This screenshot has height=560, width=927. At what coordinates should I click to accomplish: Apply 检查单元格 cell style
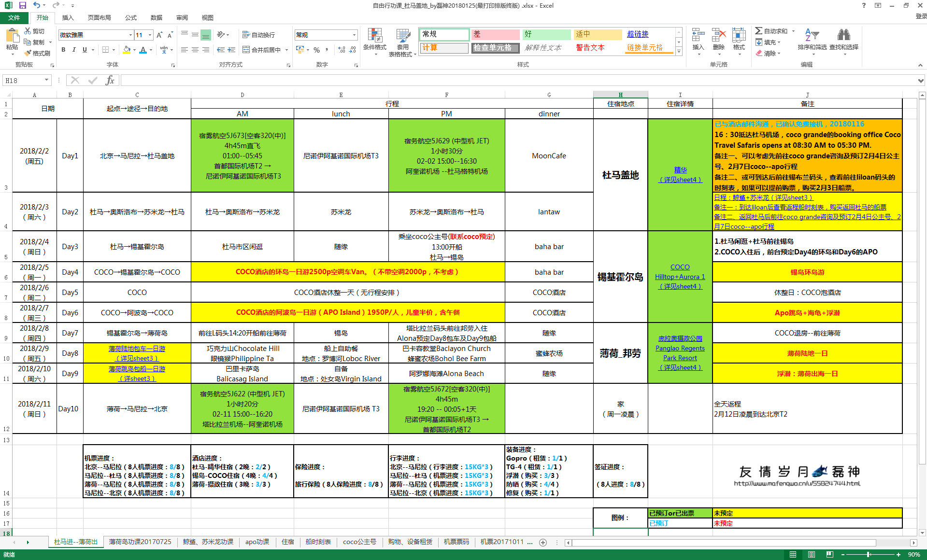[x=495, y=48]
